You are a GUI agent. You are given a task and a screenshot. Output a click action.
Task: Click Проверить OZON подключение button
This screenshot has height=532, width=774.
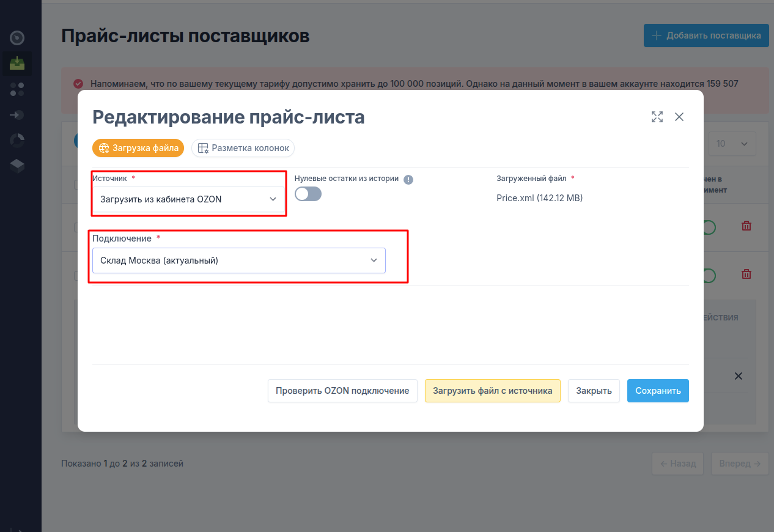point(342,391)
